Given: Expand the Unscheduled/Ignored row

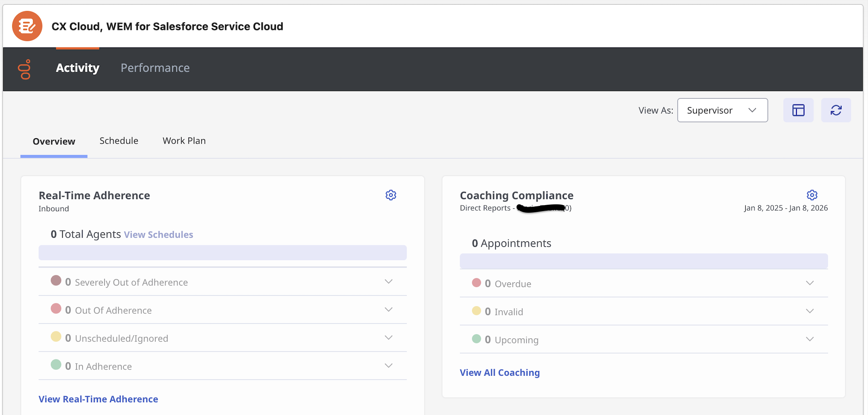Looking at the screenshot, I should [x=388, y=337].
